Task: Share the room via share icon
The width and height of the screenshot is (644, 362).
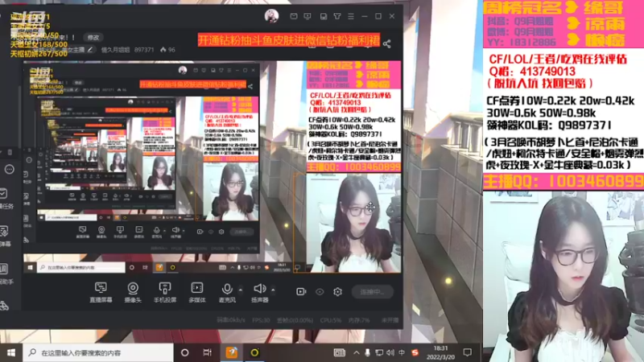Action: [x=387, y=43]
